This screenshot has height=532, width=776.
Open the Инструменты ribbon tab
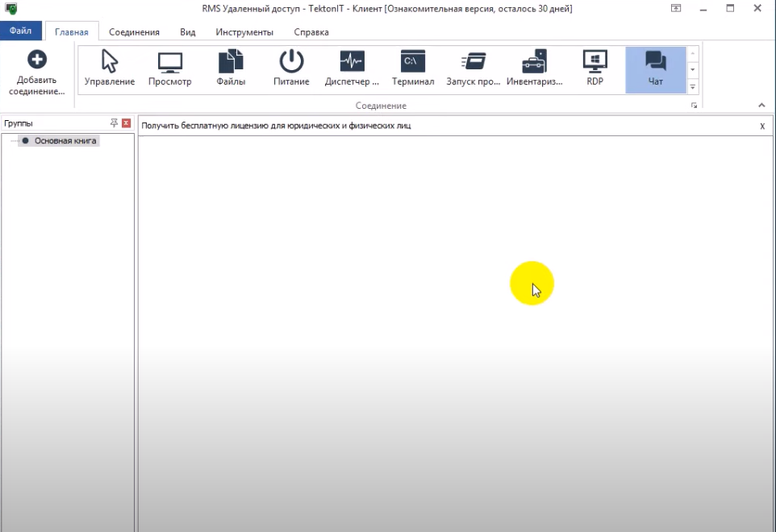(x=244, y=31)
